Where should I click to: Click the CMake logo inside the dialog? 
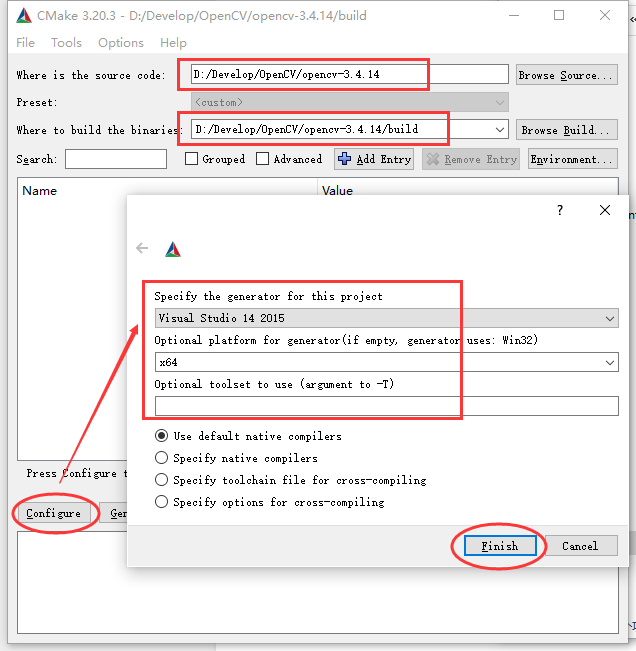173,250
